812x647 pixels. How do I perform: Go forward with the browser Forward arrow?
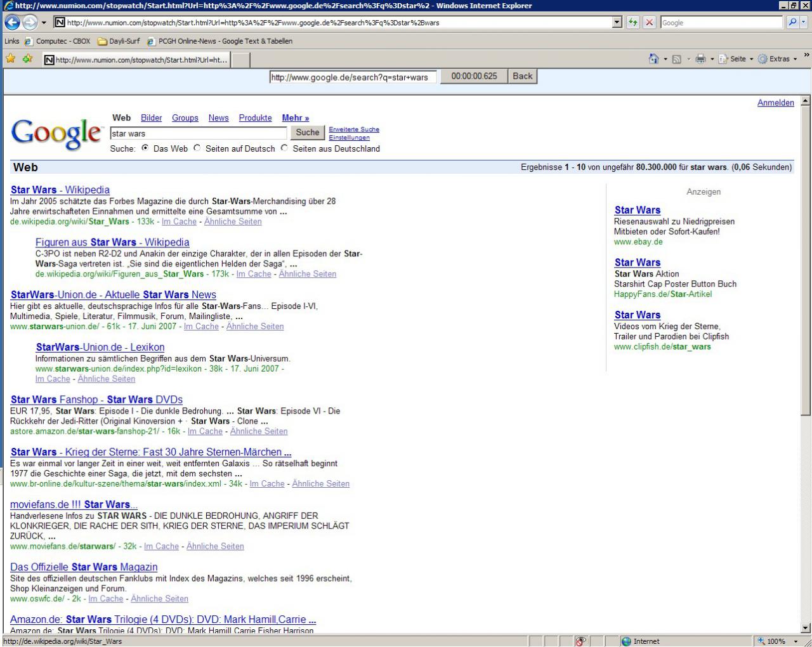point(29,22)
